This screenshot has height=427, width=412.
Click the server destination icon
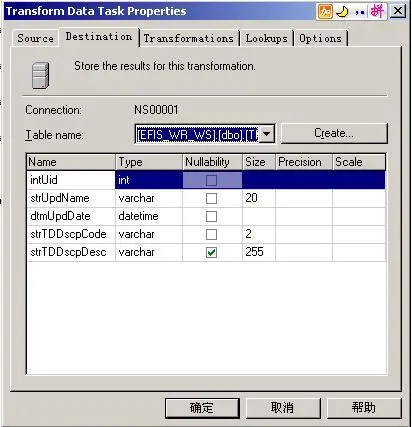click(41, 76)
